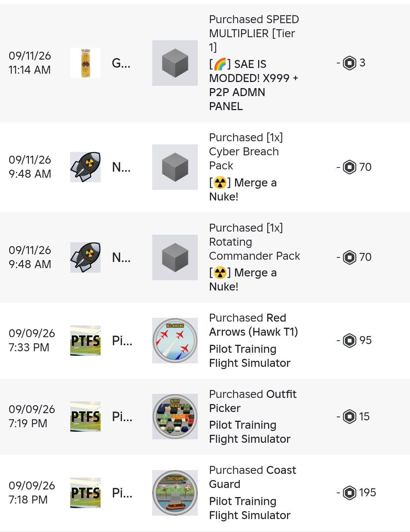
Task: Open the Coast Guard item link
Action: pyautogui.click(x=252, y=477)
